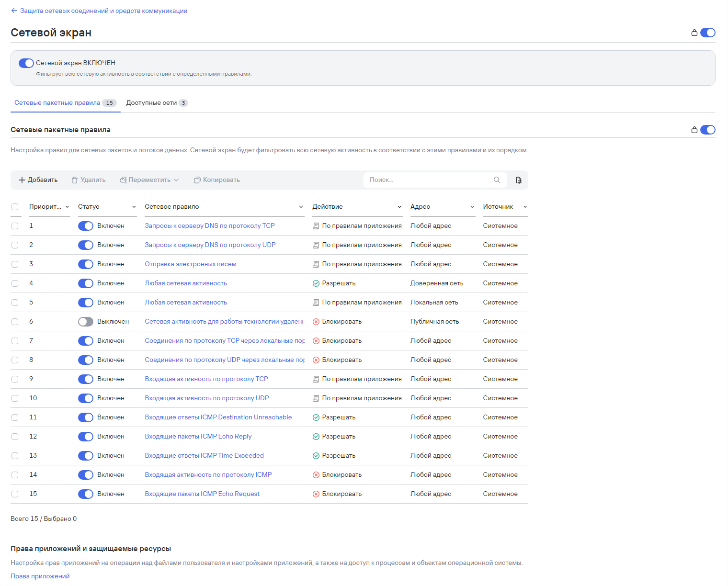Toggle top-right switch beside Сетевой экран title
This screenshot has height=586, width=728.
(707, 33)
